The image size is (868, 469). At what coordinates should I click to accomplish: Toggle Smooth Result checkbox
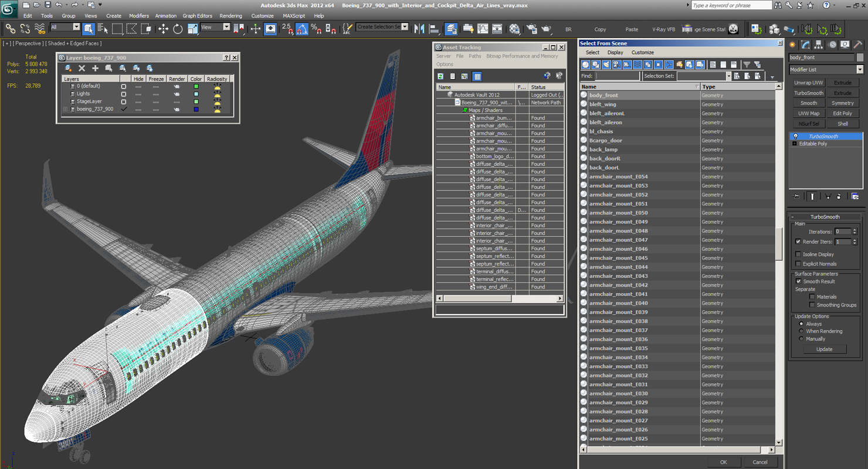point(798,281)
